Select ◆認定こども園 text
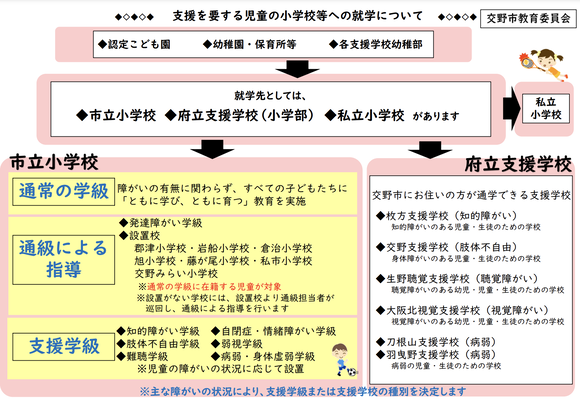This screenshot has width=580, height=400. click(x=134, y=44)
